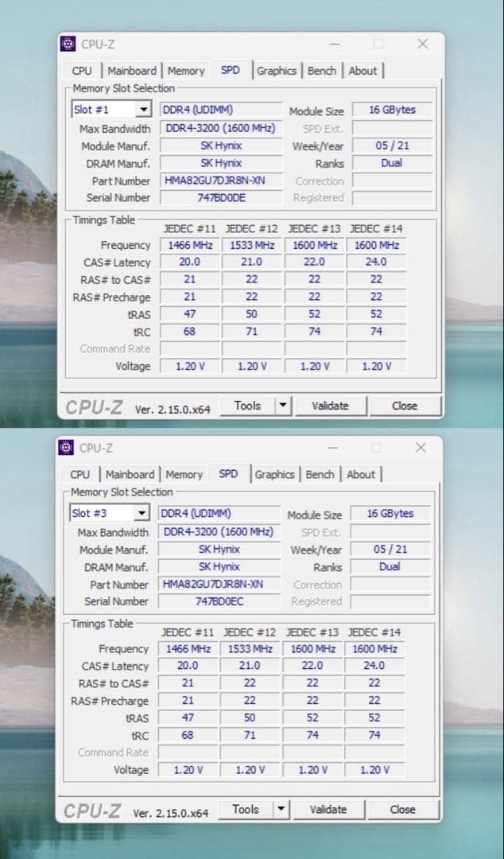Click tRAS value 47 in upper window
This screenshot has width=504, height=859.
tap(190, 314)
